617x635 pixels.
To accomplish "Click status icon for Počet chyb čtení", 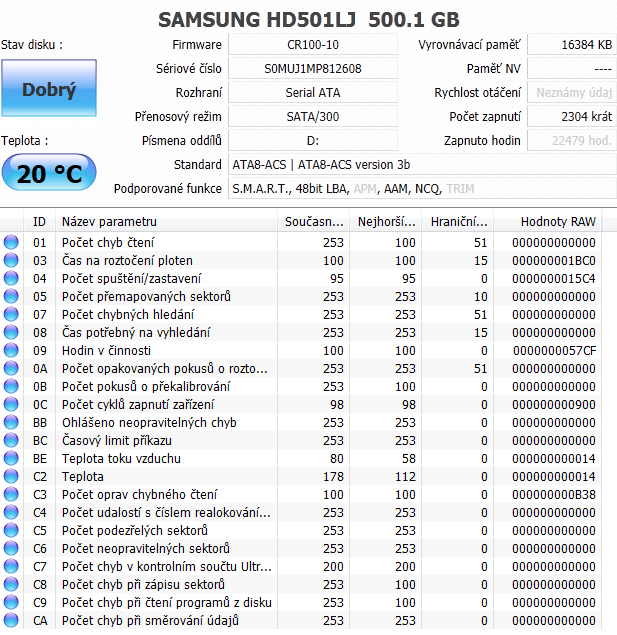I will 11,242.
